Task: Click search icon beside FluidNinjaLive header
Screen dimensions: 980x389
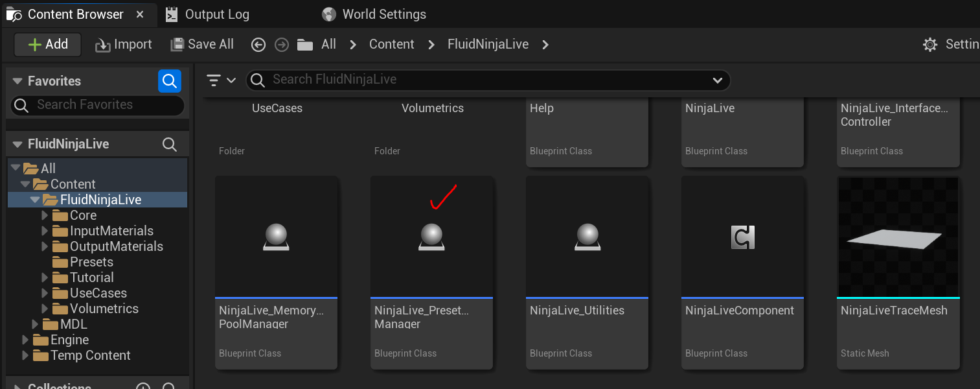Action: (x=170, y=144)
